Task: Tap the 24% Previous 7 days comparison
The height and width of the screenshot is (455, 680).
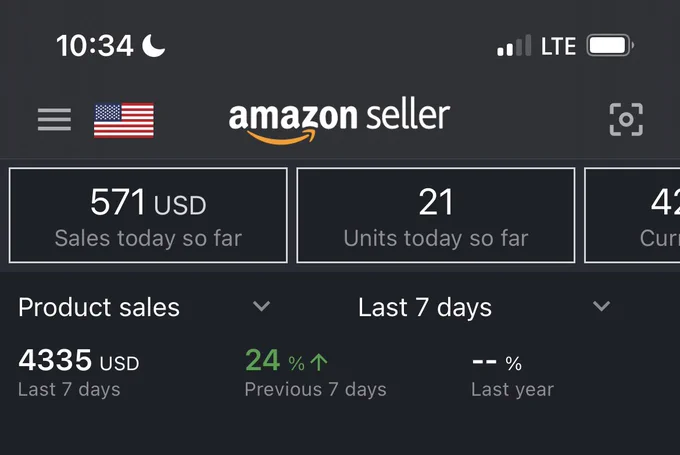Action: click(315, 373)
